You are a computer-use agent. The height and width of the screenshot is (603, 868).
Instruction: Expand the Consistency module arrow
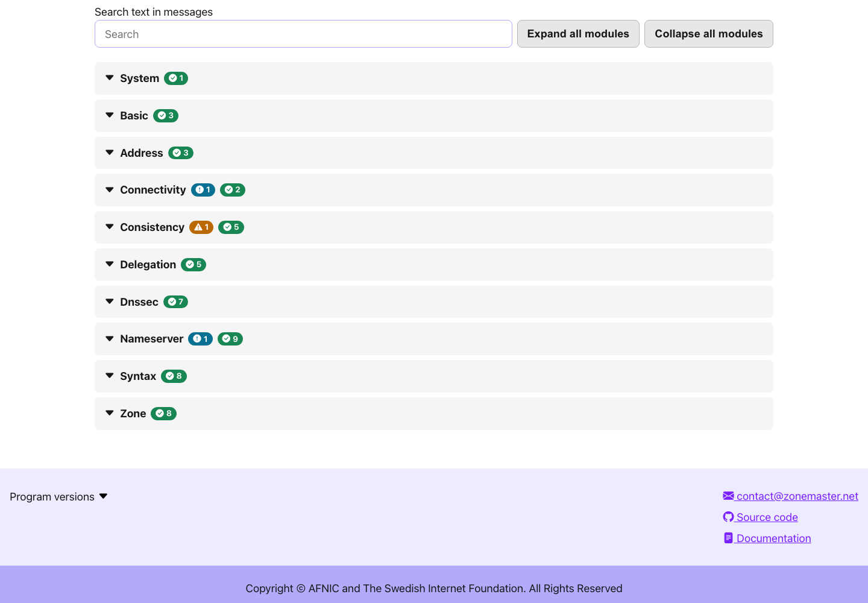(x=110, y=227)
